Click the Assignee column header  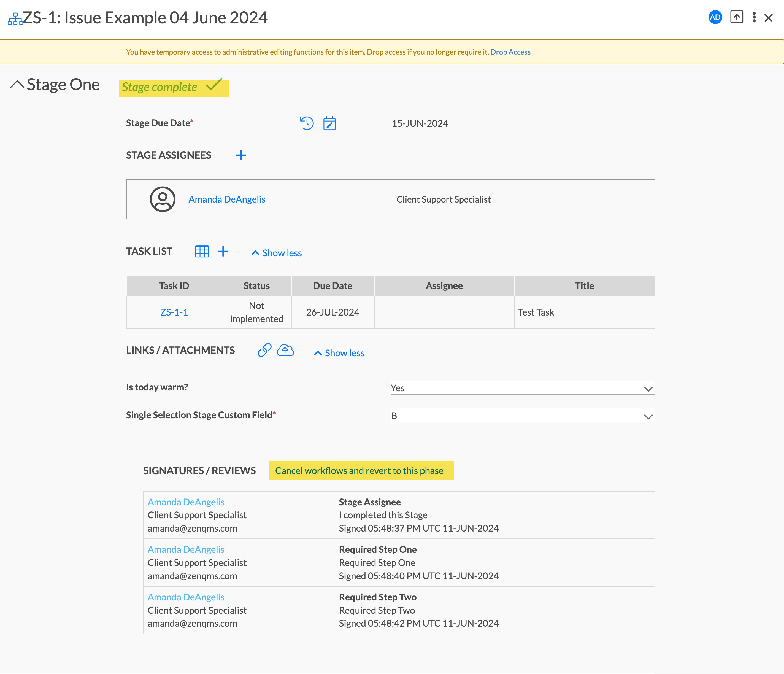pyautogui.click(x=444, y=286)
